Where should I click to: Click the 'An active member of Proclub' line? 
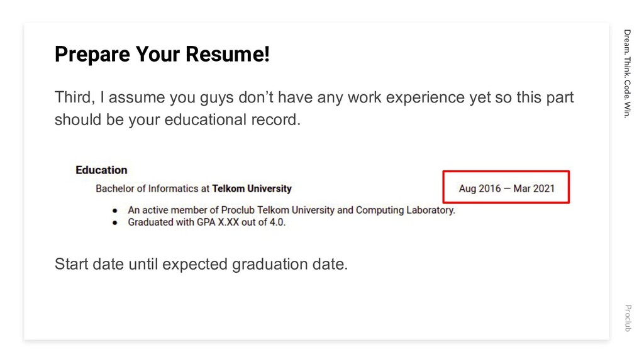(292, 210)
